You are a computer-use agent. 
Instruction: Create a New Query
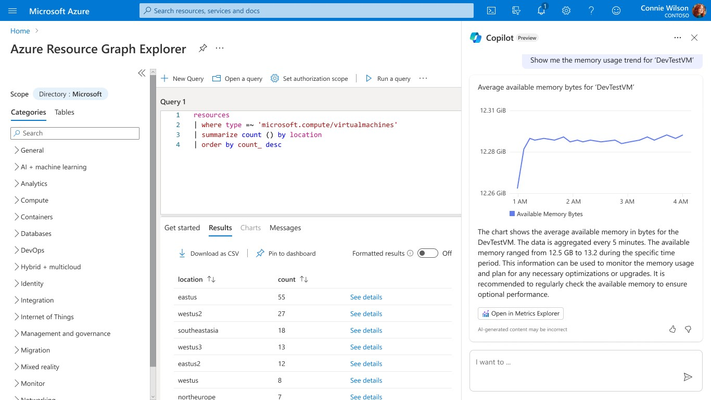182,78
